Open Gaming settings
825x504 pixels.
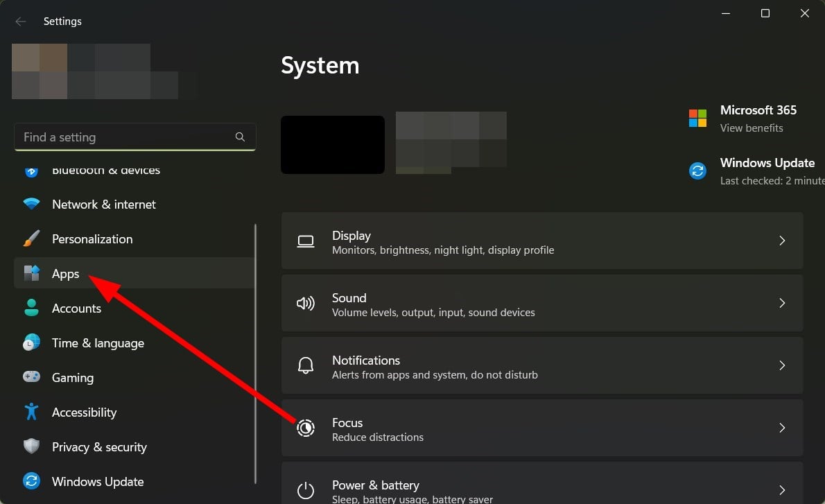(134, 378)
